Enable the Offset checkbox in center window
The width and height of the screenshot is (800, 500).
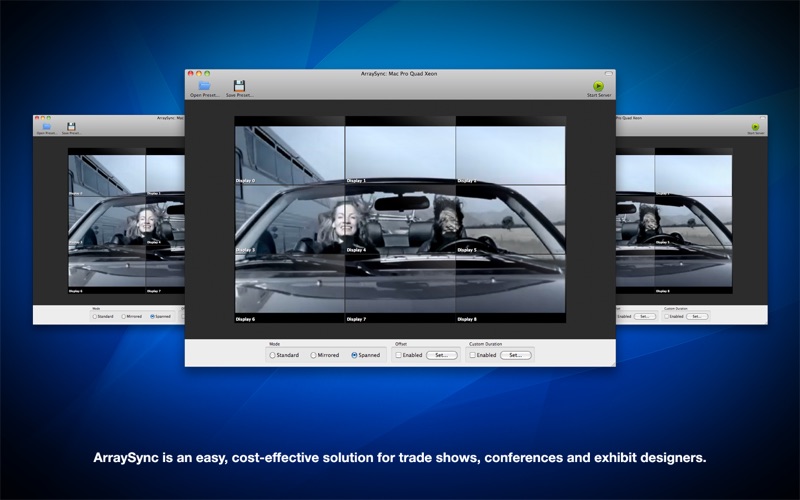click(398, 355)
